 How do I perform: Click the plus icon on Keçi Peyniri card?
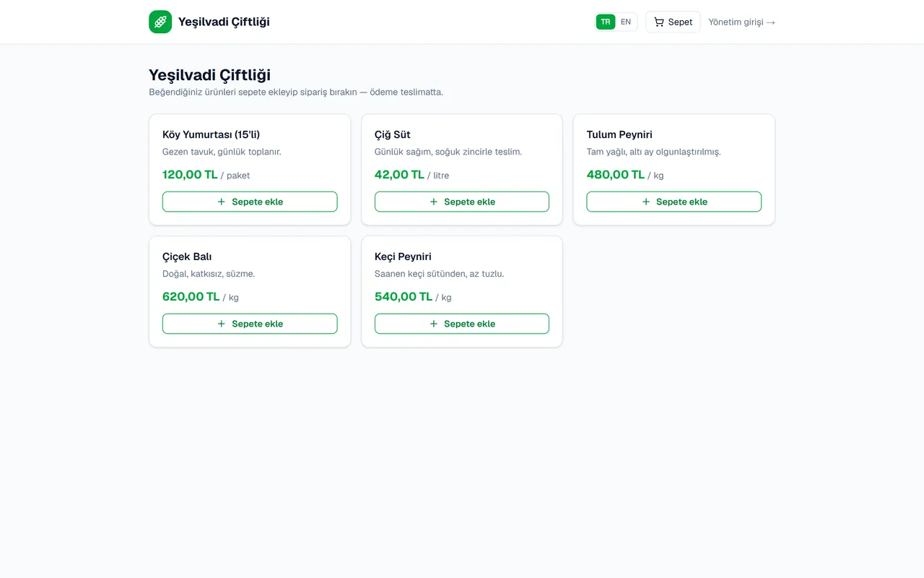[x=434, y=324]
